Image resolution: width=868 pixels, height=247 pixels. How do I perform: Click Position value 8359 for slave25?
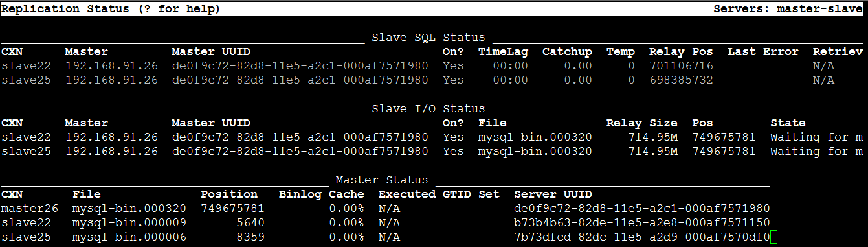point(250,237)
